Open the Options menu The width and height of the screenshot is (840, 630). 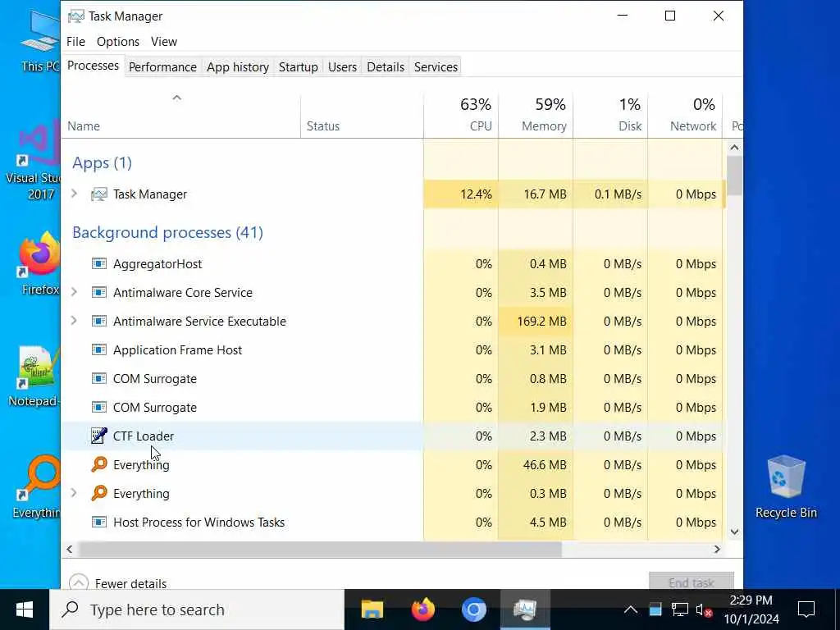click(x=118, y=41)
